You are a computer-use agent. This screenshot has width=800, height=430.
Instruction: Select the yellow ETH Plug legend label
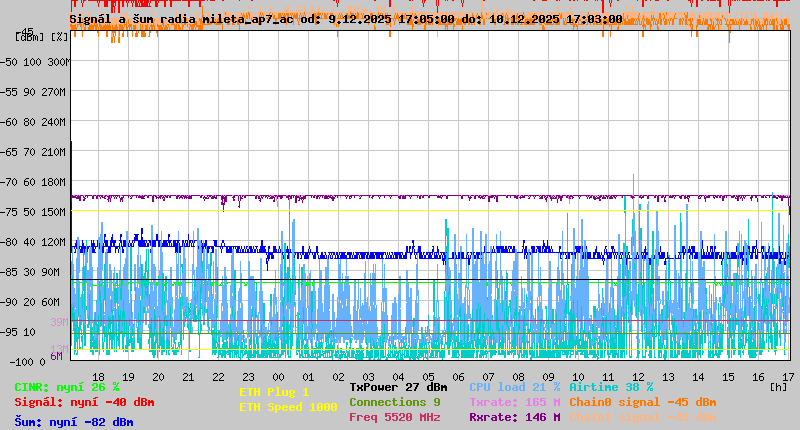[x=274, y=392]
